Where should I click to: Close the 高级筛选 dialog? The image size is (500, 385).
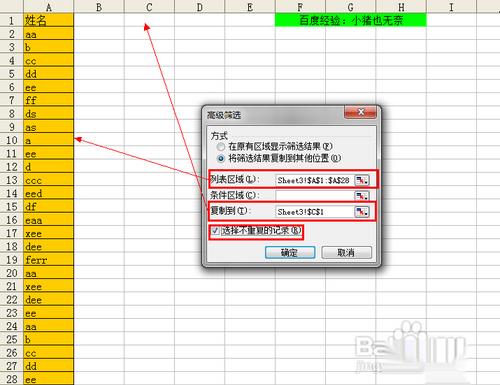360,112
